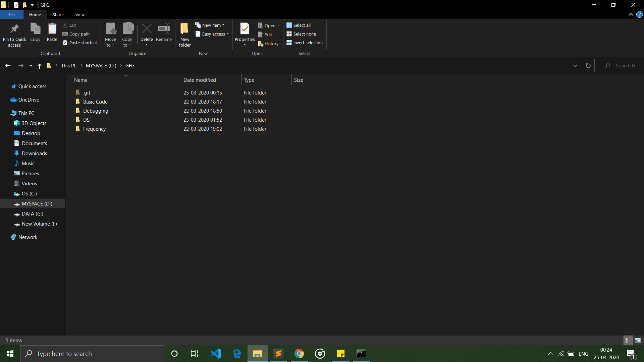Click the Visual Studio Code taskbar icon
644x362 pixels.
tap(216, 353)
